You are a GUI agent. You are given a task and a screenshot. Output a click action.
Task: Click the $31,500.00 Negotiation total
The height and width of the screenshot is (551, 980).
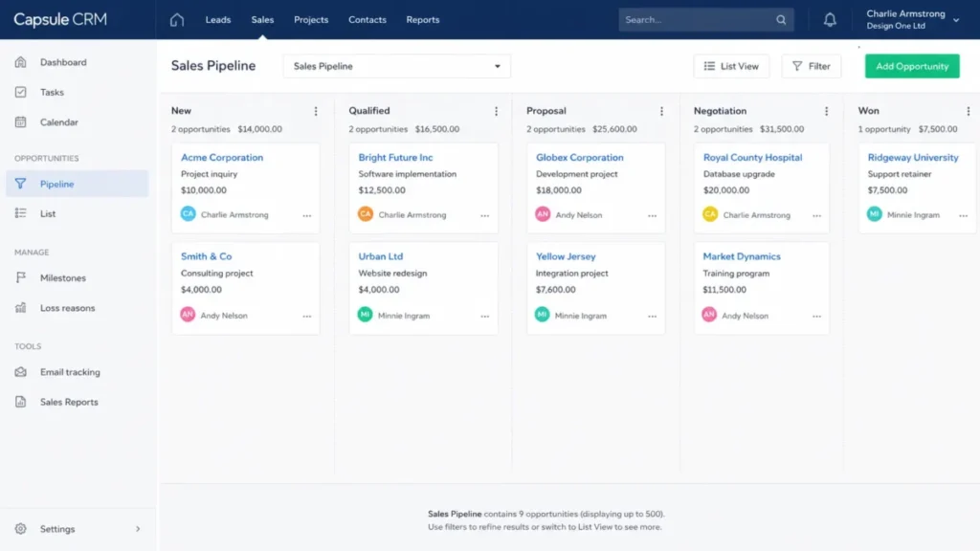[782, 129]
